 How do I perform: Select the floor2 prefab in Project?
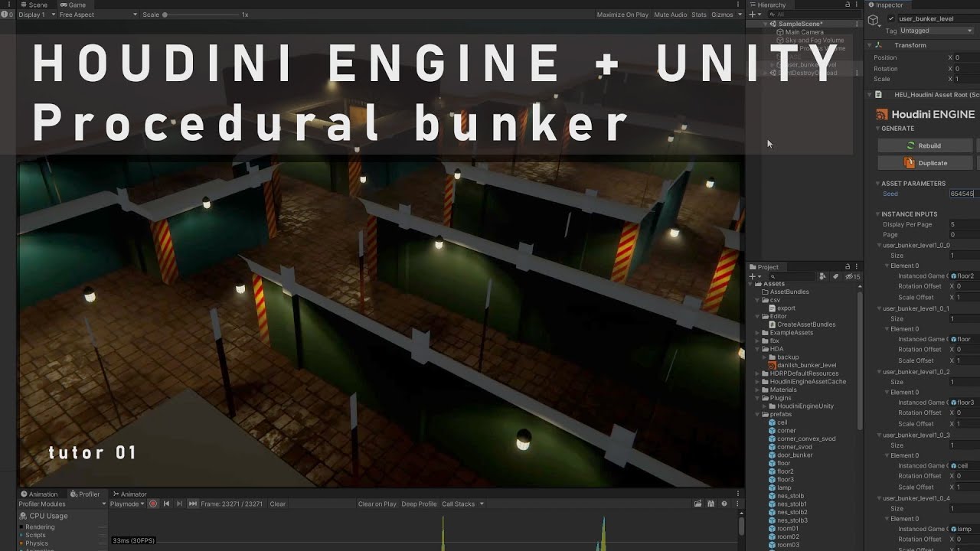pyautogui.click(x=781, y=471)
